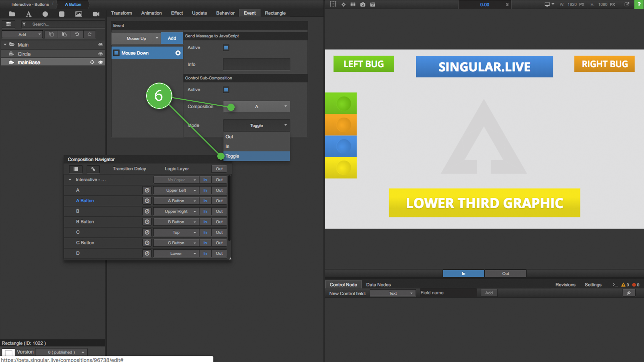Open transition delay clock for row D
This screenshot has height=362, width=644.
147,253
